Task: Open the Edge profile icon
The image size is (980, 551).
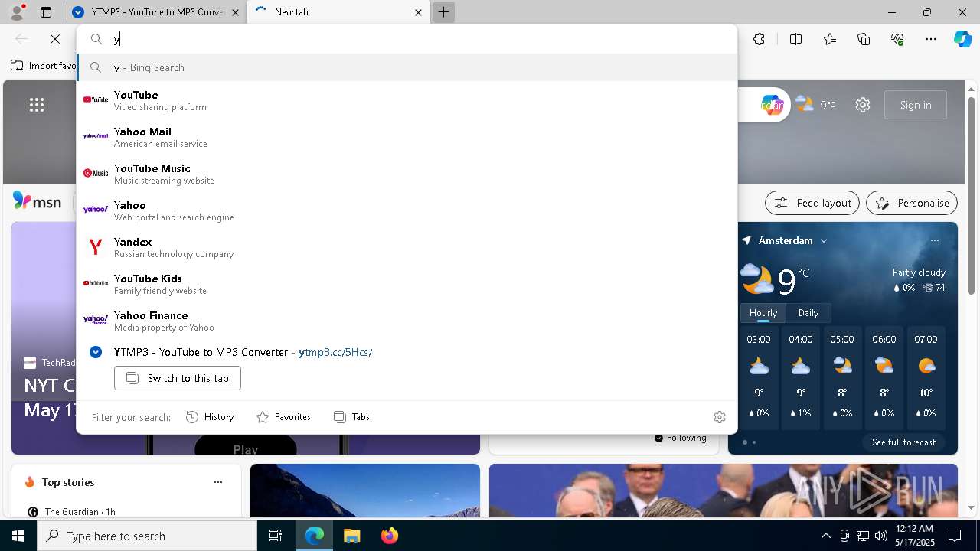Action: point(17,12)
